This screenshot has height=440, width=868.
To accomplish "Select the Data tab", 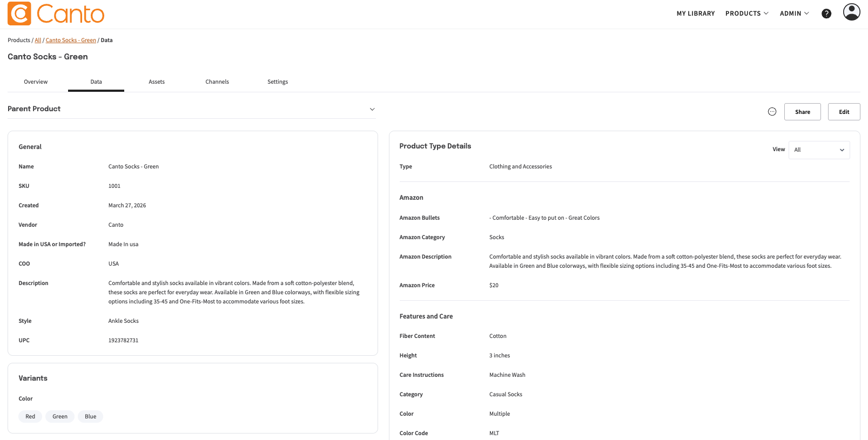I will coord(96,82).
